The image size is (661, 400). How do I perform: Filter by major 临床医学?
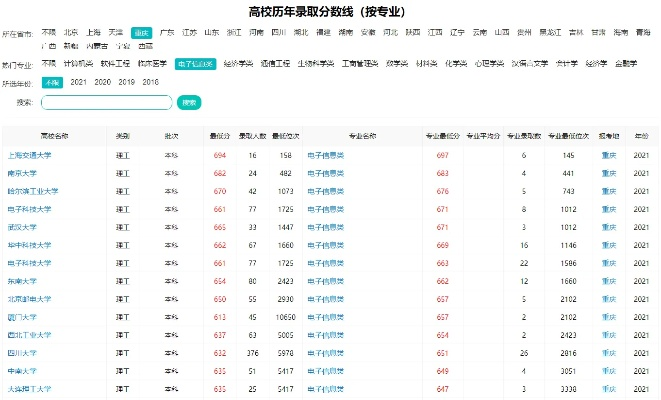[152, 64]
